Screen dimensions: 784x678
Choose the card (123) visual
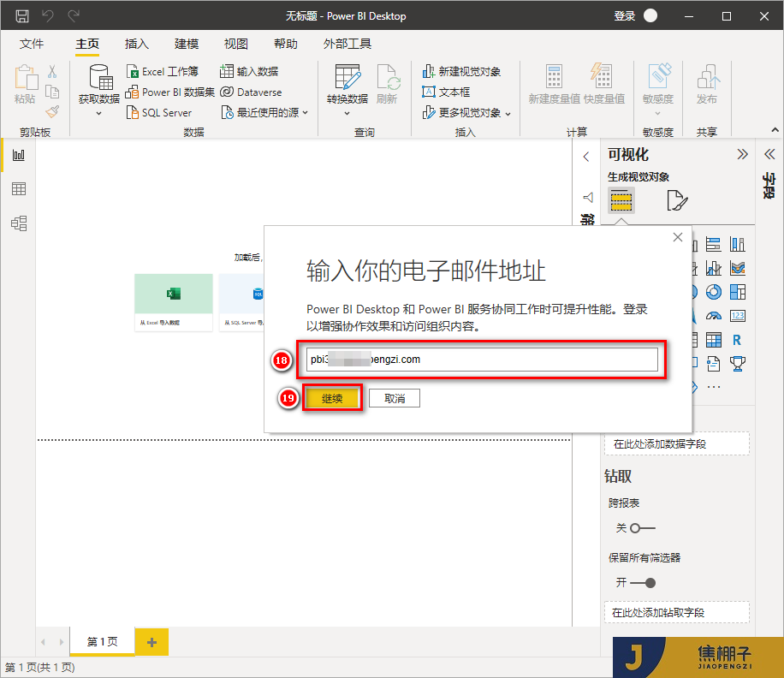[738, 316]
